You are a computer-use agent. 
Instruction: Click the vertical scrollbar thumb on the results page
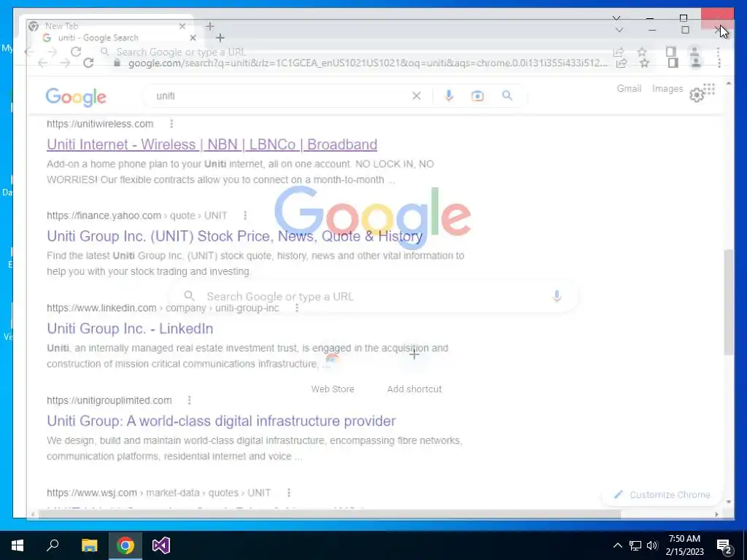tap(729, 302)
